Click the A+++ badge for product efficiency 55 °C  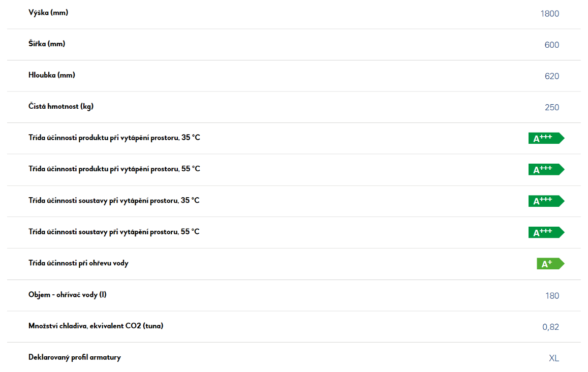[x=546, y=170]
